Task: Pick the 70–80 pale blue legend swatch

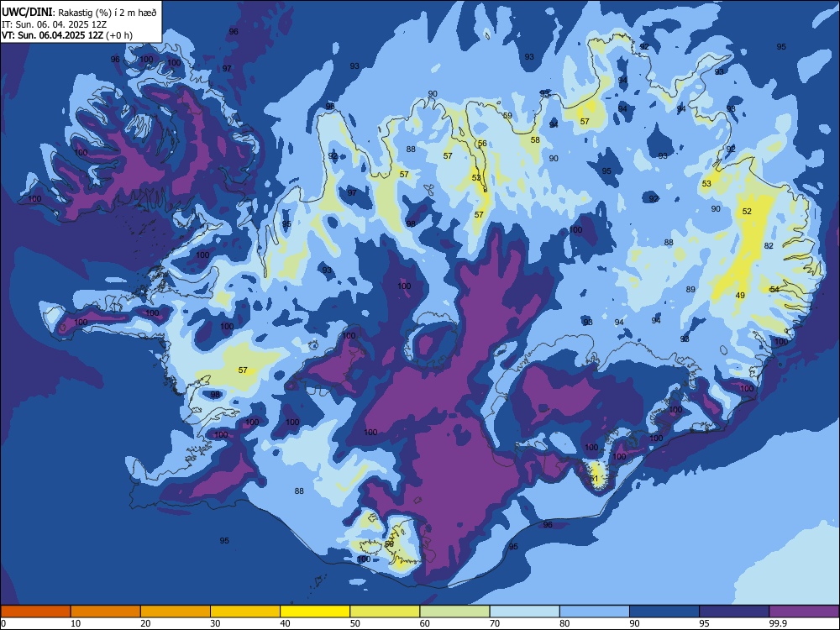Action: point(524,612)
